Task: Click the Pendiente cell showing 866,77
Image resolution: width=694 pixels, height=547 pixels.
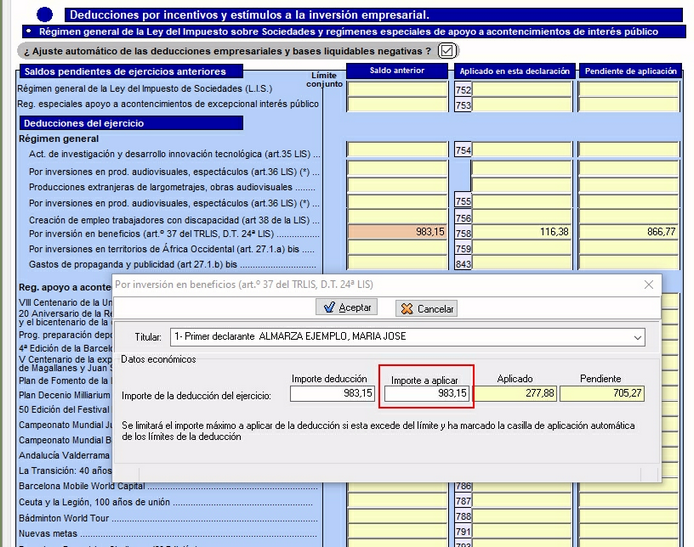Action: [x=628, y=232]
